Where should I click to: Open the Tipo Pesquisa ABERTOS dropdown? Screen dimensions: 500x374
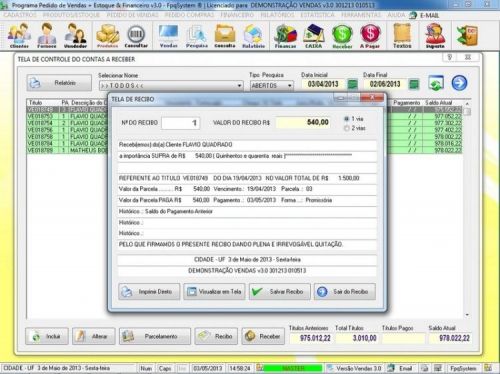point(290,86)
